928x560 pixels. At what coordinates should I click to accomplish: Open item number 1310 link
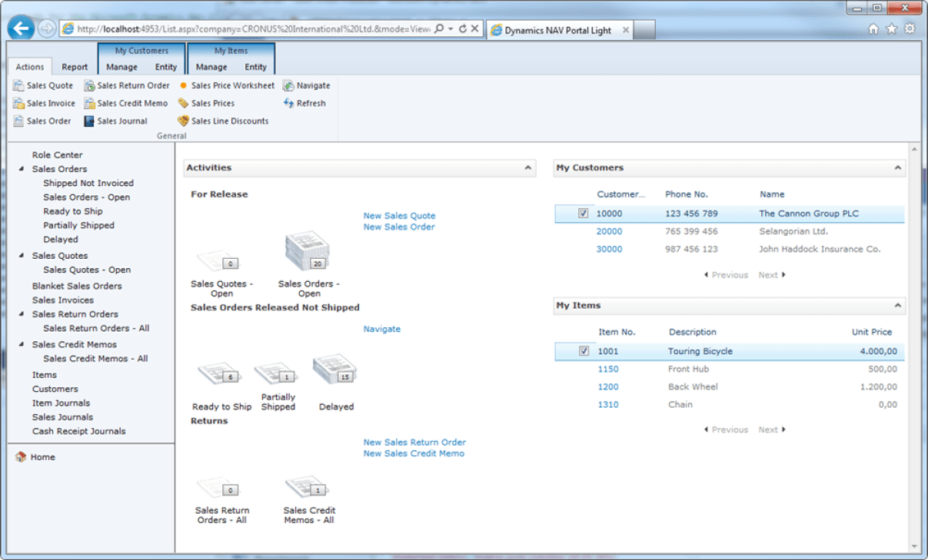(x=608, y=404)
